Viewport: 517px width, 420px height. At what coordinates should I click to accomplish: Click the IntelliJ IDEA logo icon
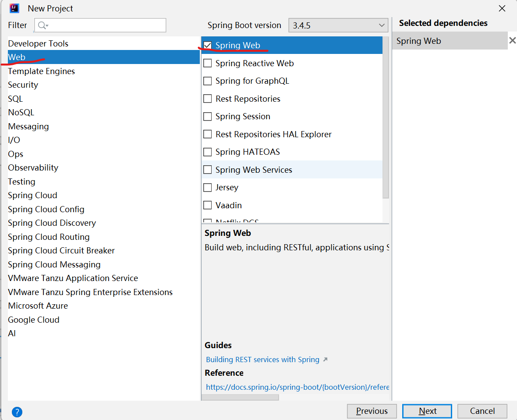click(14, 8)
